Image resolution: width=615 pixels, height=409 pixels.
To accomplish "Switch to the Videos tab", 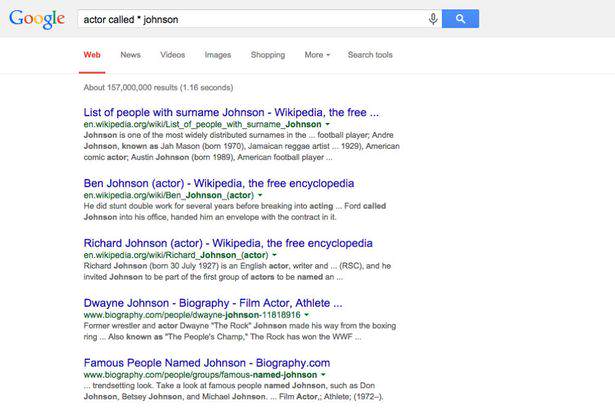I will coord(172,55).
